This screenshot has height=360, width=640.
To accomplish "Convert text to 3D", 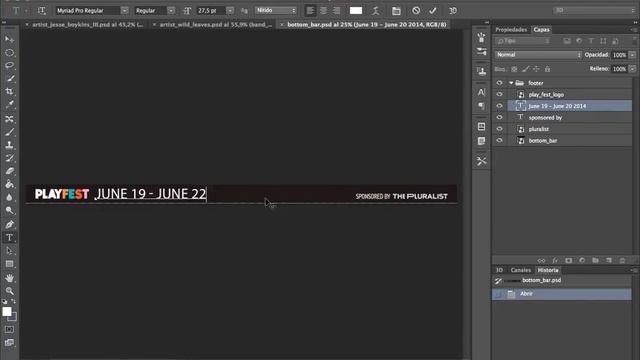I will pos(453,11).
